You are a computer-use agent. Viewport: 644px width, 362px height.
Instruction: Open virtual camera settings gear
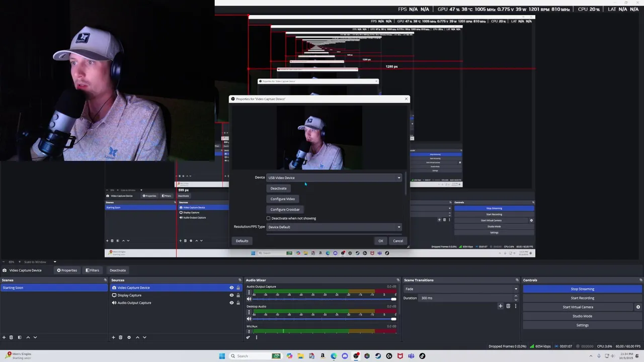[638, 307]
